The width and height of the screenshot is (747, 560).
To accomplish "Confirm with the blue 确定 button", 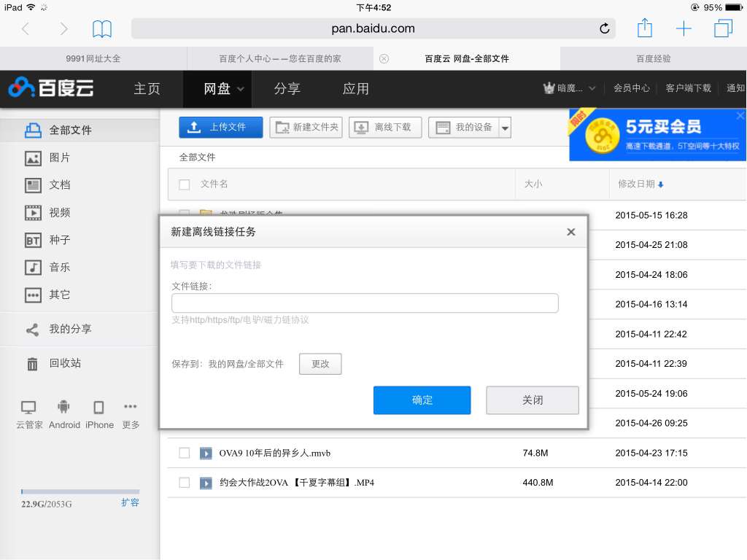I will click(x=422, y=400).
